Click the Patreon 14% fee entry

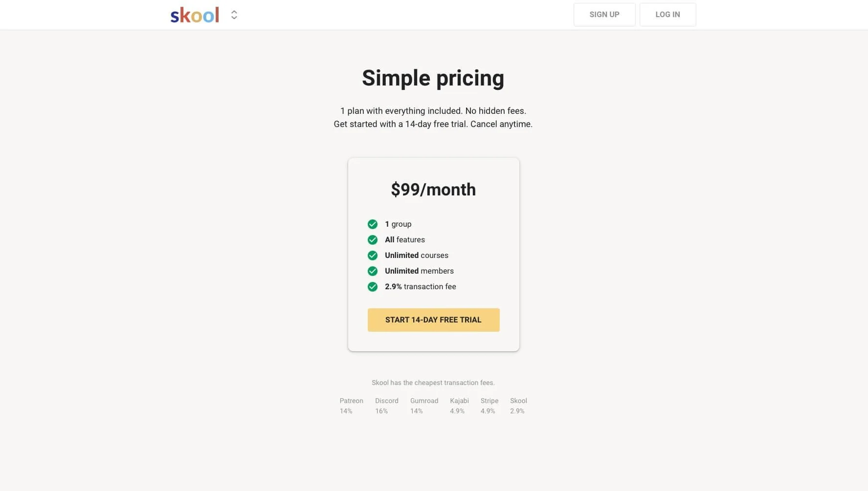351,406
